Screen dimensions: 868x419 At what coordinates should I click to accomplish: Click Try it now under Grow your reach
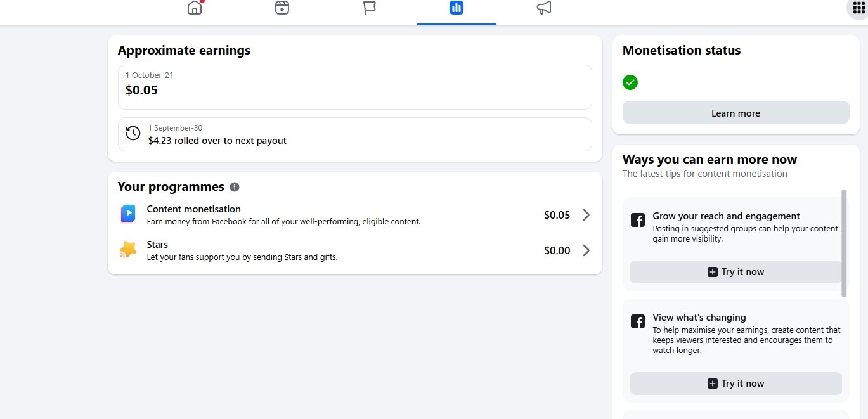point(735,271)
